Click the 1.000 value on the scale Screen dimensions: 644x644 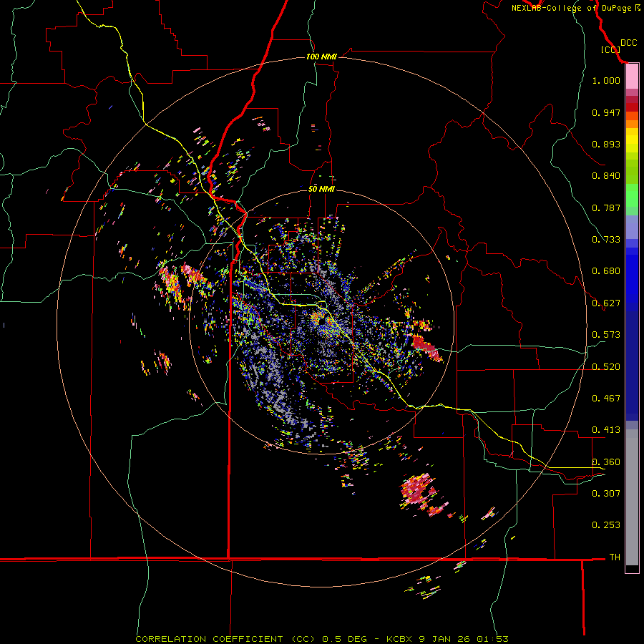click(606, 80)
